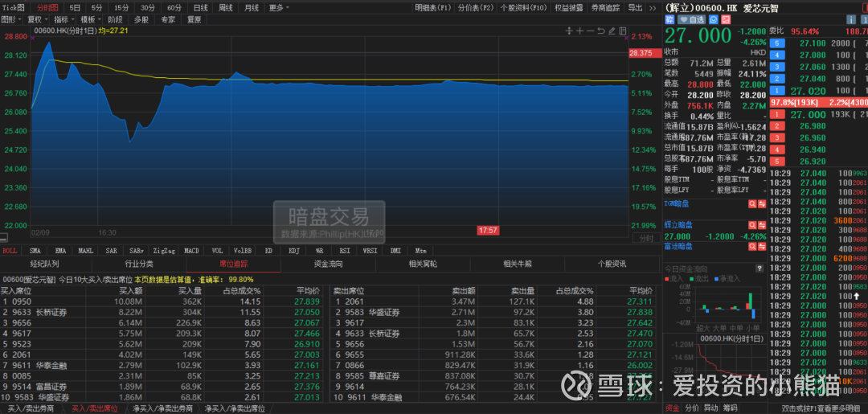The image size is (868, 414).
Task: Click the crosshair move icon above chart
Action: click(568, 31)
